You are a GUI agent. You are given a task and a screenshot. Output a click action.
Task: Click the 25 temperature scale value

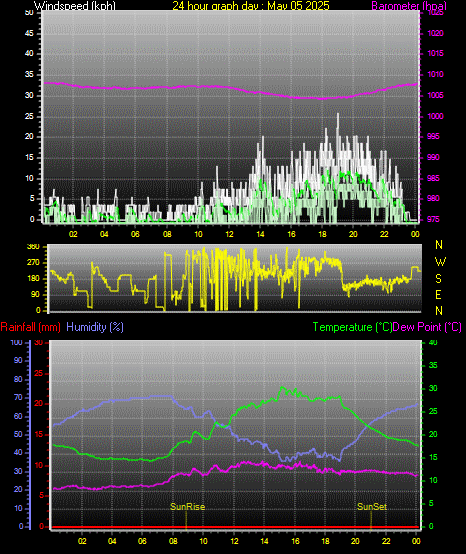[x=433, y=412]
